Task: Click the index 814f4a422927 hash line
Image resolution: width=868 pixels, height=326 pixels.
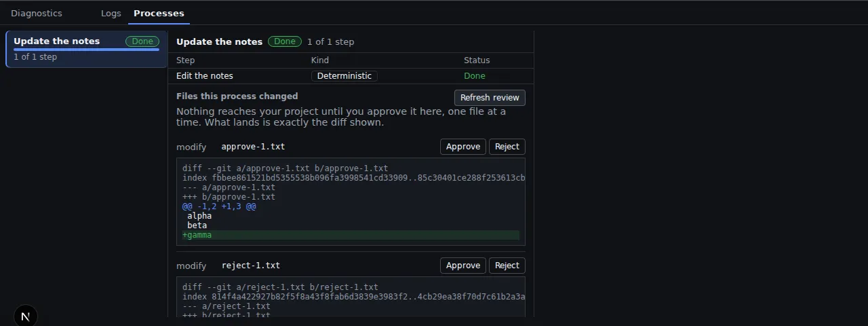Action: (353, 297)
